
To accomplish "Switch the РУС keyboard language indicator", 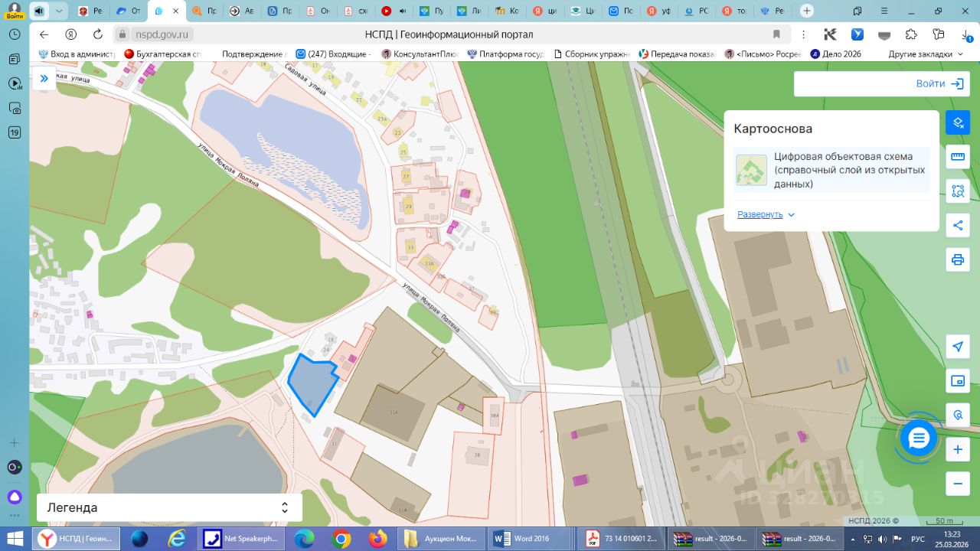I will click(x=918, y=538).
